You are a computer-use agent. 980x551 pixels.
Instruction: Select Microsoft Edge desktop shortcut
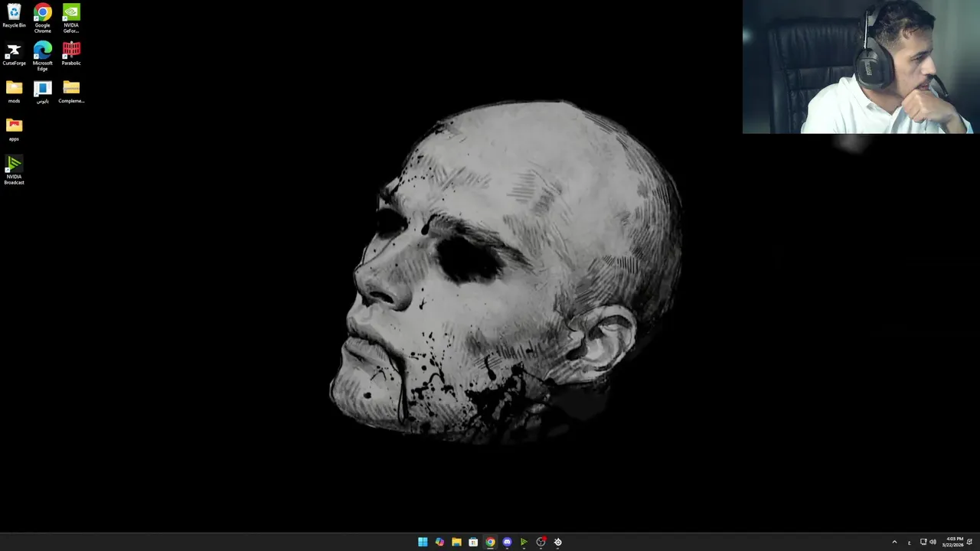[42, 56]
